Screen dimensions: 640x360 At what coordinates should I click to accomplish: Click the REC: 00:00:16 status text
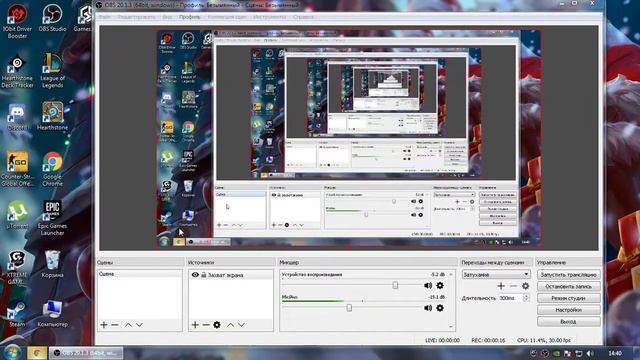coord(488,340)
